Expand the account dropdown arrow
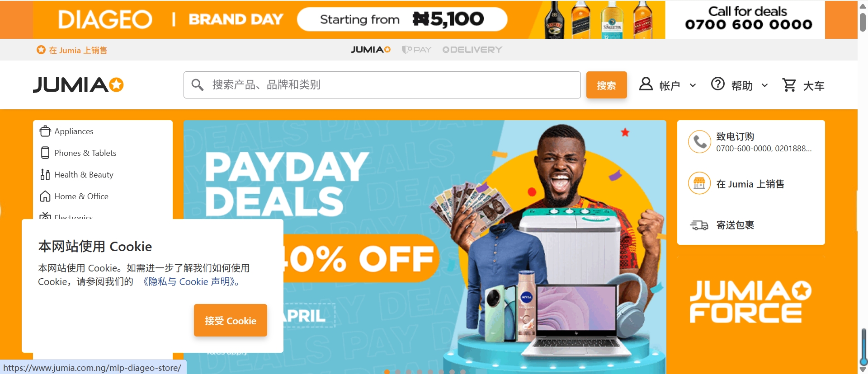 pyautogui.click(x=693, y=85)
